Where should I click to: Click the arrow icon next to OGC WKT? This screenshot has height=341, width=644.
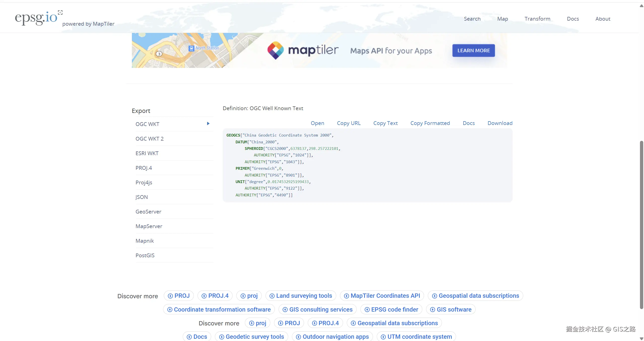[208, 123]
